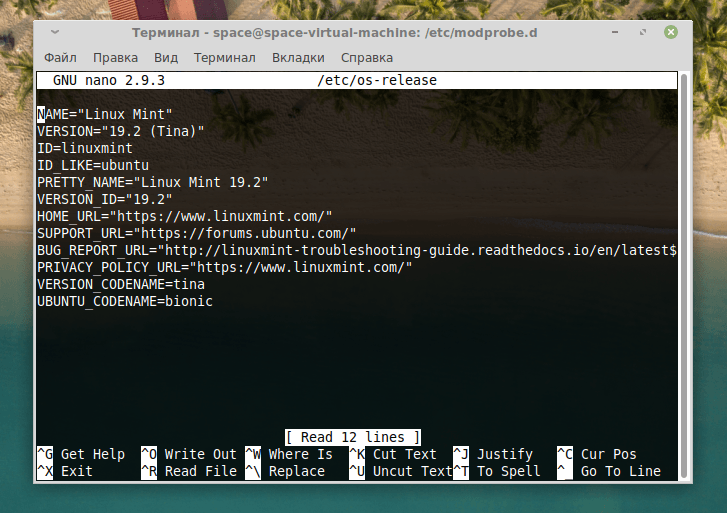Click the ^X Exit shortcut

pyautogui.click(x=65, y=471)
